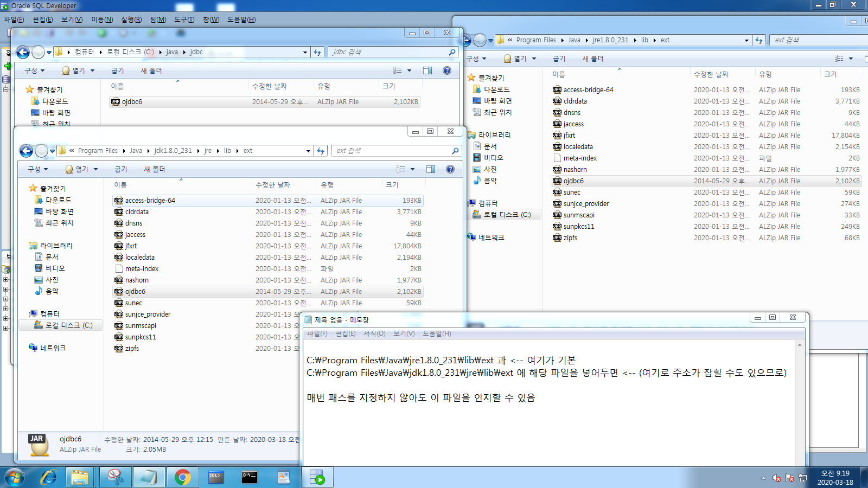The image size is (868, 488).
Task: Focus the jdbc 검색 search field
Action: coord(393,52)
